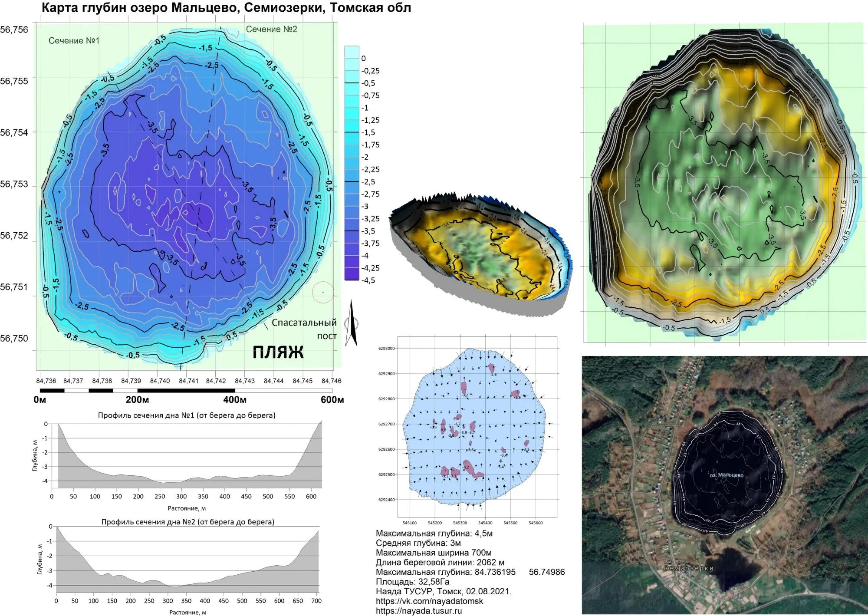Click the 'Средняя глубина: 3м' line
This screenshot has height=616, width=868.
tap(418, 543)
